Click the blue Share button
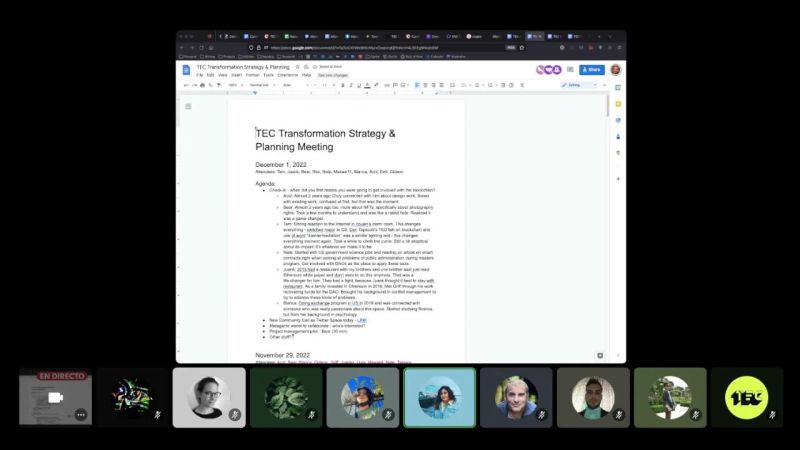This screenshot has height=450, width=800. pos(592,69)
